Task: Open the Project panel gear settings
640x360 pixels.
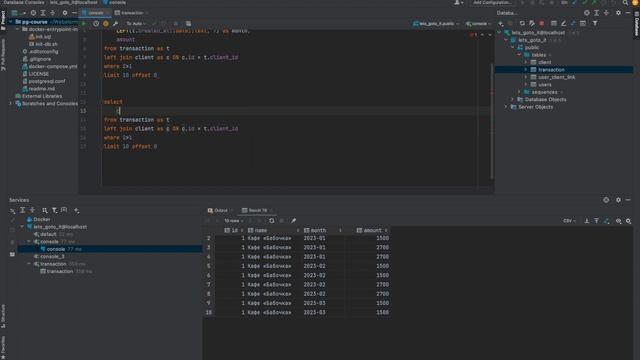Action: 65,13
